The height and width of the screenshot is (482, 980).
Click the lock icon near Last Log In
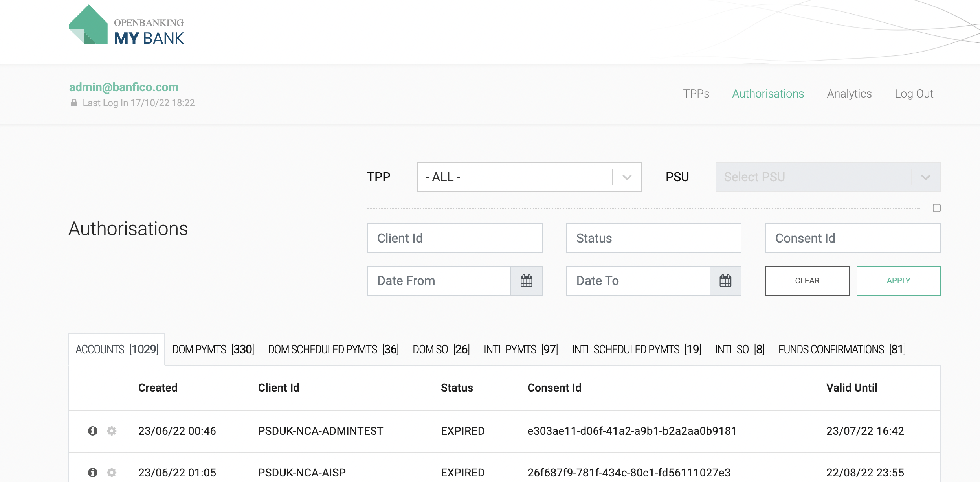click(x=74, y=103)
